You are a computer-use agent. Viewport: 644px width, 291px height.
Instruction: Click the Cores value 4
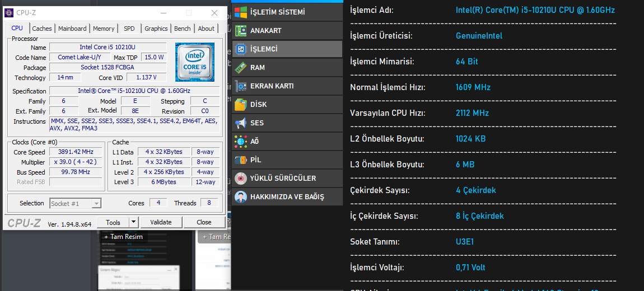point(158,203)
